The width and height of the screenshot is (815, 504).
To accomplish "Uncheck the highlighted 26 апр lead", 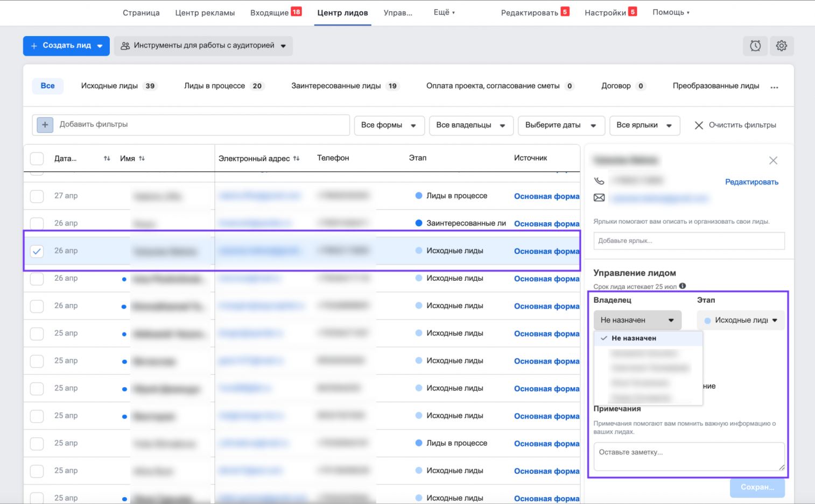I will coord(37,251).
